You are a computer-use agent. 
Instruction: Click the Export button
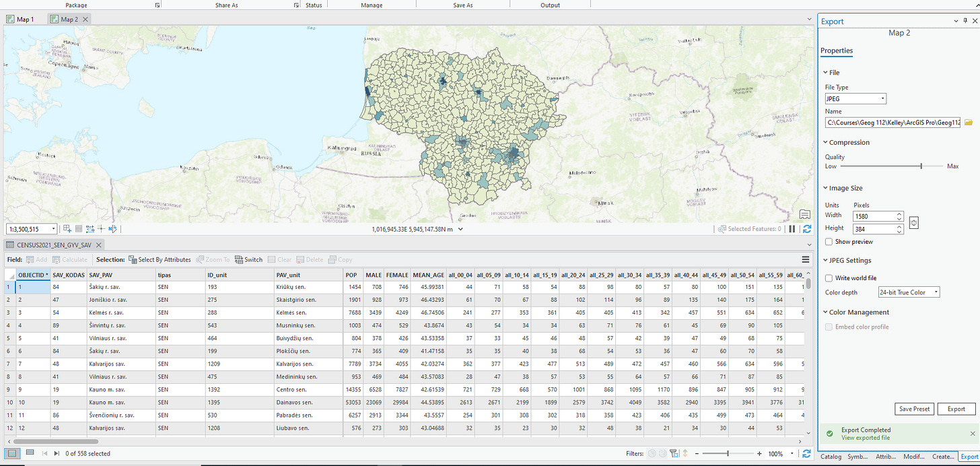tap(956, 409)
